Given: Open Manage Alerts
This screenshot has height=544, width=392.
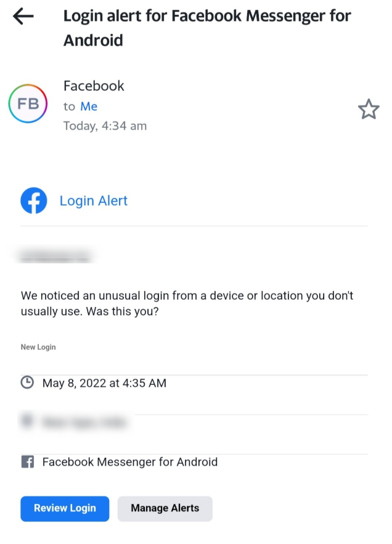Looking at the screenshot, I should [165, 508].
